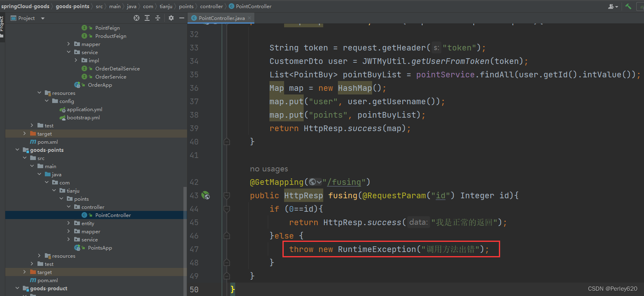Select ProductFeign interface in project tree

[110, 36]
